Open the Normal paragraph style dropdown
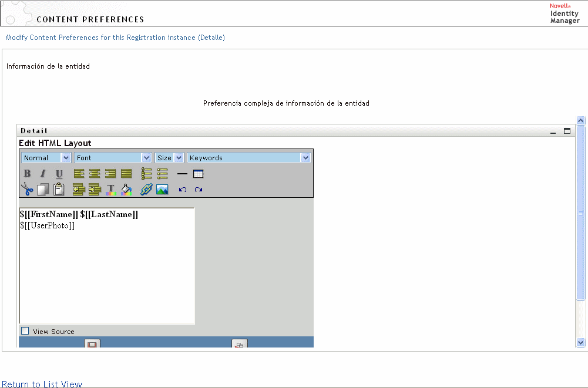The image size is (588, 388). pos(46,158)
